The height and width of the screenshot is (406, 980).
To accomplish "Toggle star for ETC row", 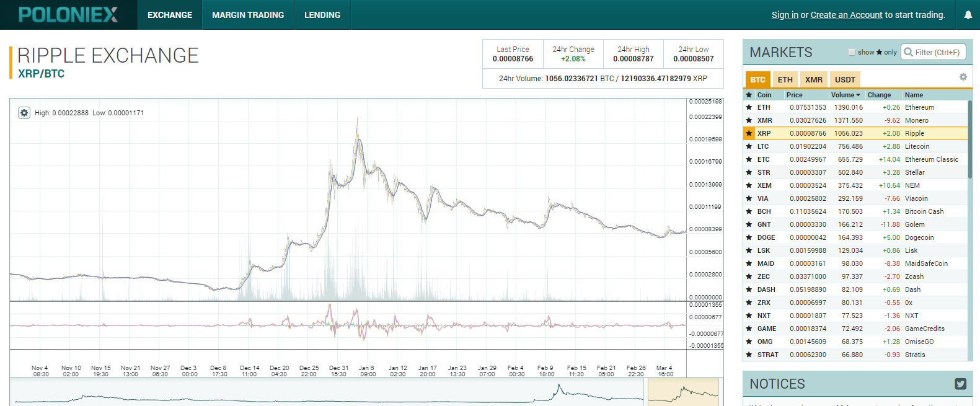I will 749,159.
